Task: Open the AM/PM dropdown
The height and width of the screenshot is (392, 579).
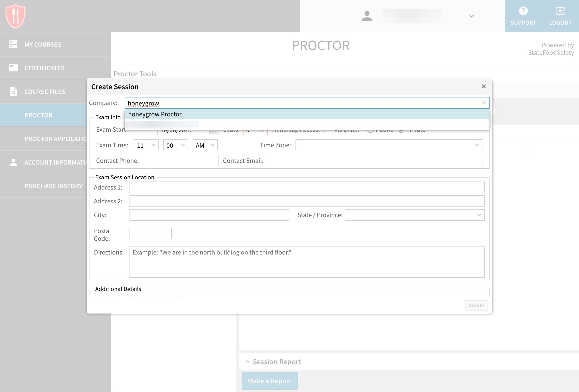Action: point(205,145)
